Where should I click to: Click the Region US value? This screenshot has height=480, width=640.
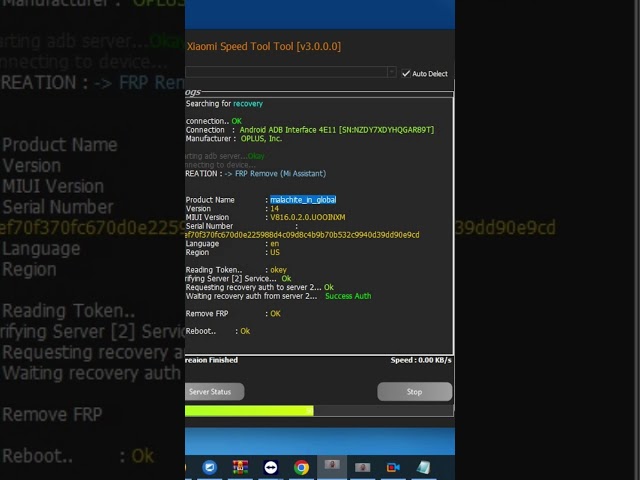click(275, 252)
